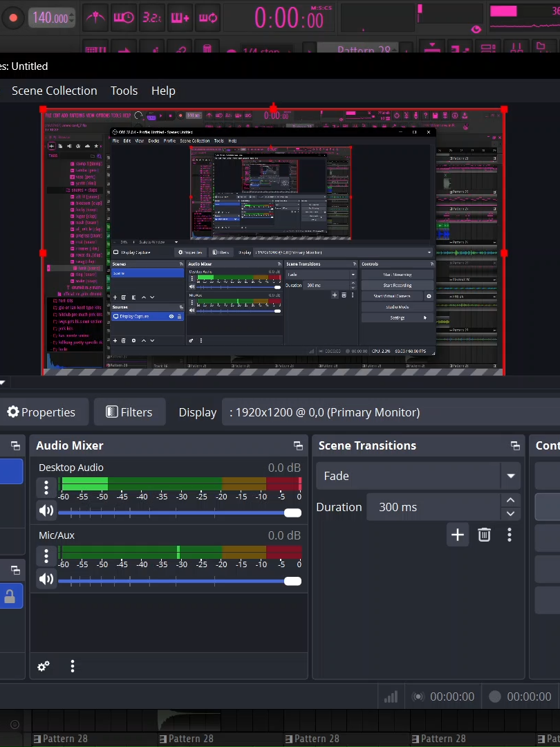This screenshot has width=560, height=747.
Task: Add a new transition with plus icon
Action: tap(458, 535)
